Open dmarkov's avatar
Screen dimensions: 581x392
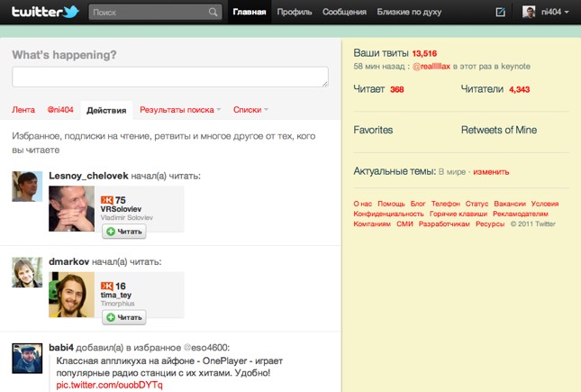coord(27,272)
